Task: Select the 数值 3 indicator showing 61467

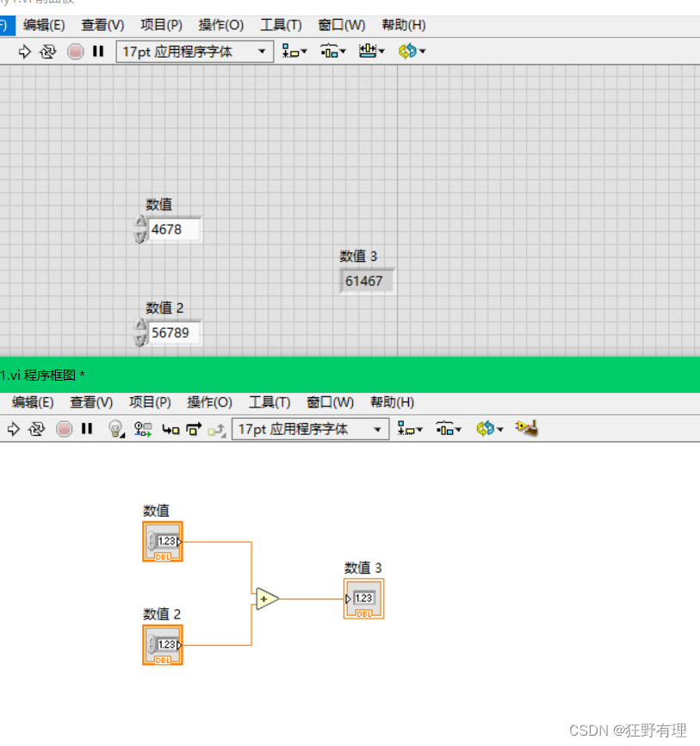Action: (x=367, y=281)
